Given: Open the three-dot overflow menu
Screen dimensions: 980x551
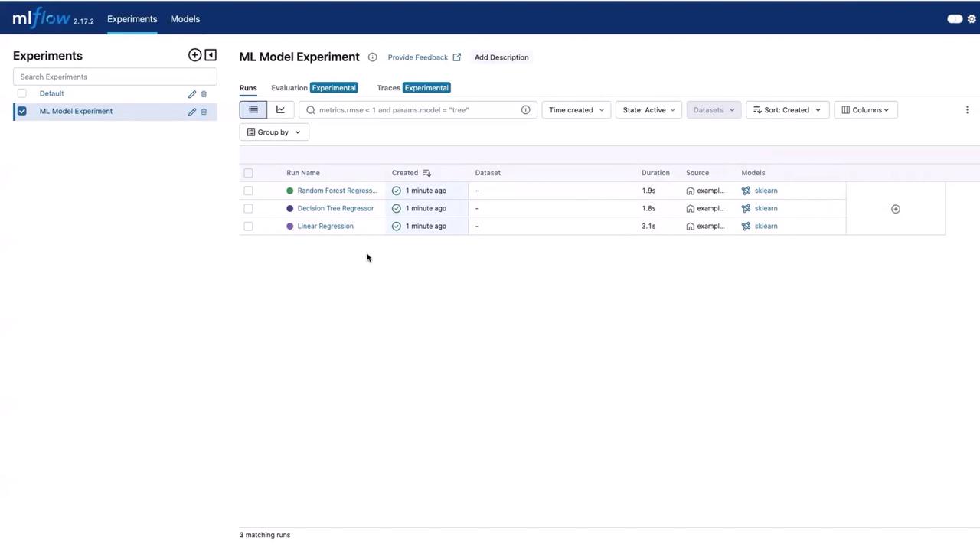Looking at the screenshot, I should coord(967,110).
